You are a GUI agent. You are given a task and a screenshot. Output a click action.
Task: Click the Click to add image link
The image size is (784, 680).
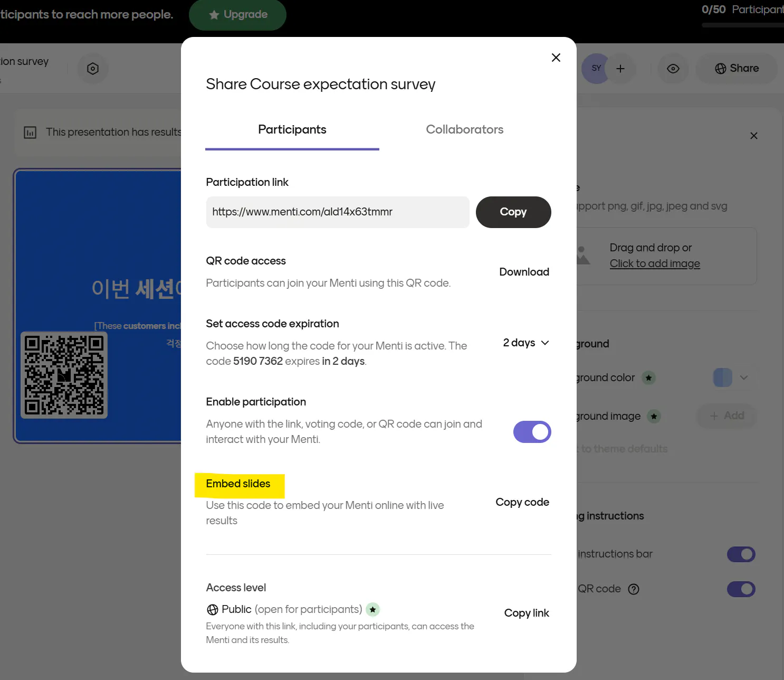(655, 263)
